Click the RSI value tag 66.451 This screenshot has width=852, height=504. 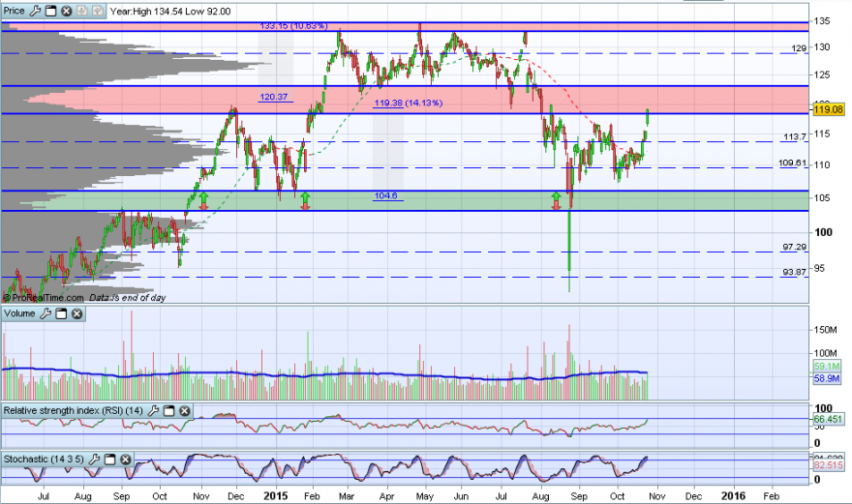[828, 419]
